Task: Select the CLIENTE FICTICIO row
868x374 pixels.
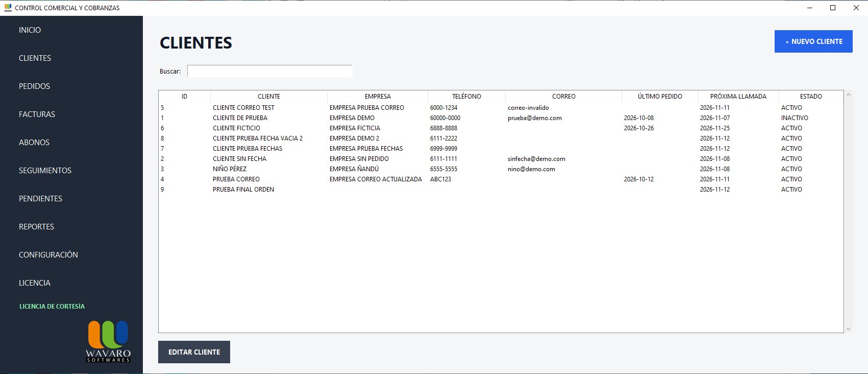Action: click(x=501, y=128)
